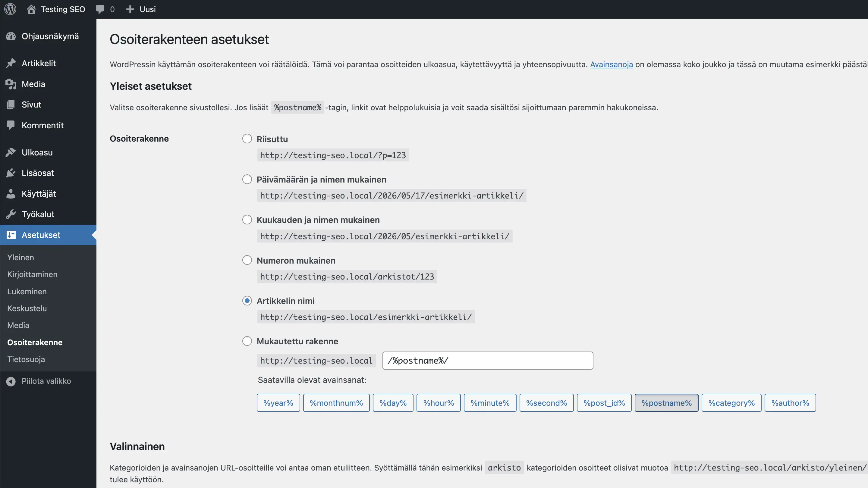The width and height of the screenshot is (868, 488).
Task: Go to Kirjoittaminen settings submenu
Action: click(32, 274)
